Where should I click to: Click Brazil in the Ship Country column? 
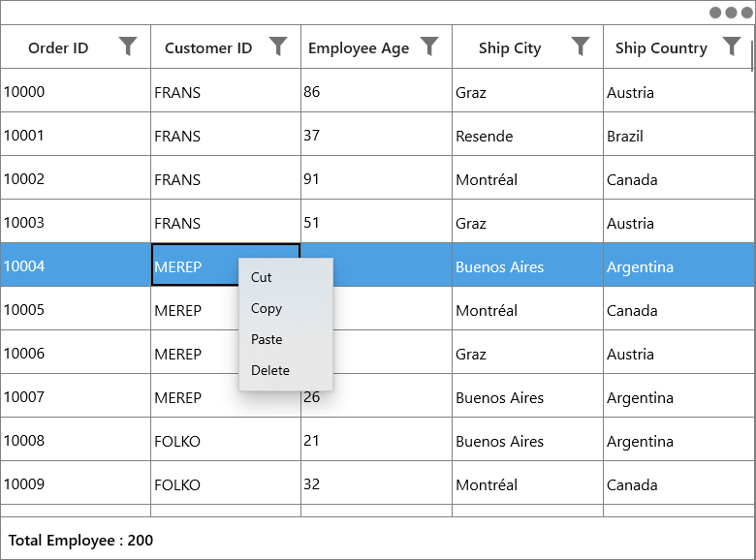[x=625, y=136]
